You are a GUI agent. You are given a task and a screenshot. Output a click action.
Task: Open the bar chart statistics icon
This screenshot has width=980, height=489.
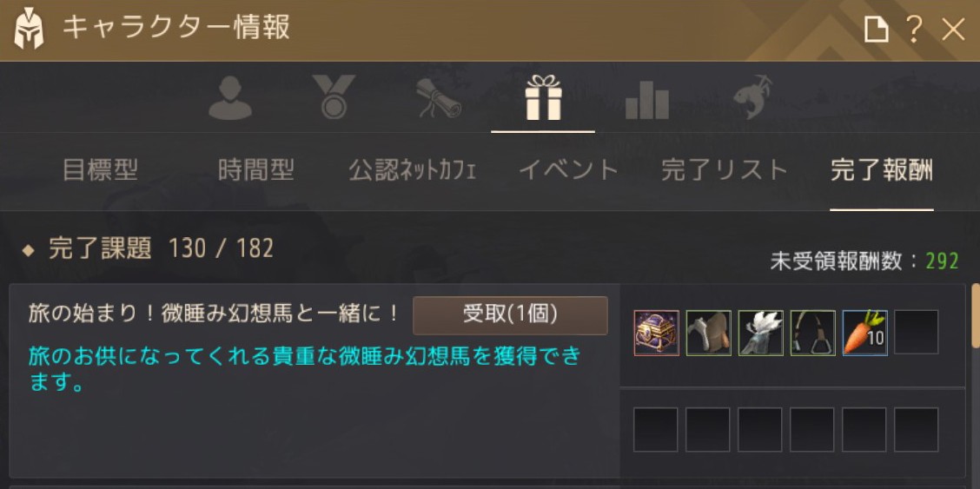click(647, 100)
